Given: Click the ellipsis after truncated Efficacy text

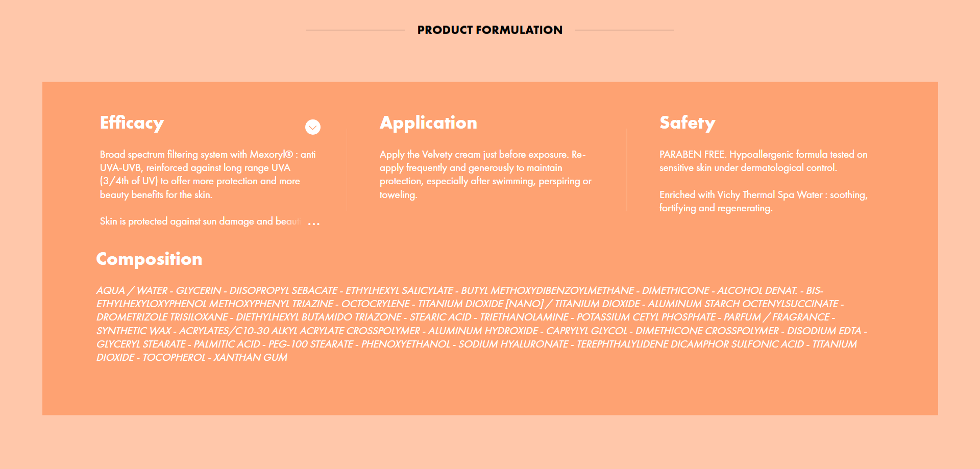Looking at the screenshot, I should 314,224.
